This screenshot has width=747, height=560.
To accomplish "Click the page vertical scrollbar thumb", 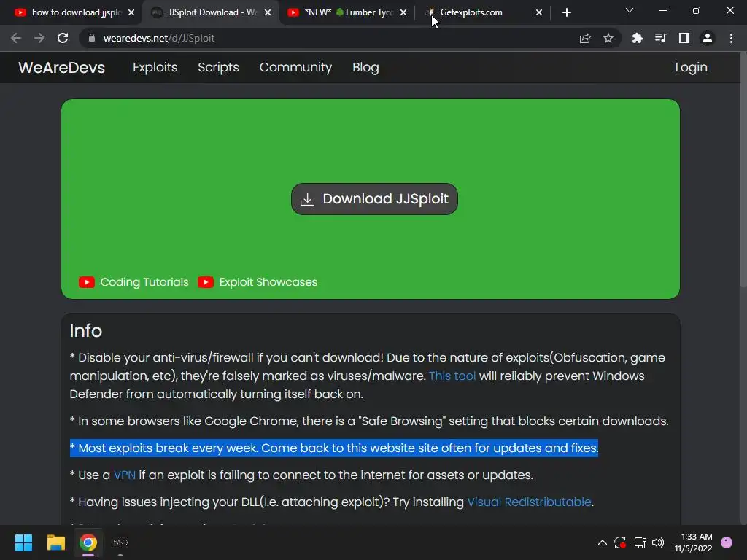I will pyautogui.click(x=743, y=169).
